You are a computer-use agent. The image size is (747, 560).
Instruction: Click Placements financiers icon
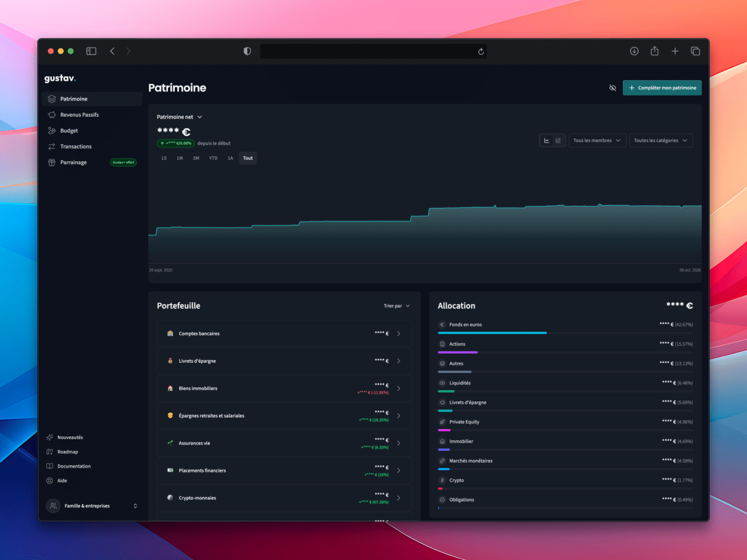pos(170,470)
